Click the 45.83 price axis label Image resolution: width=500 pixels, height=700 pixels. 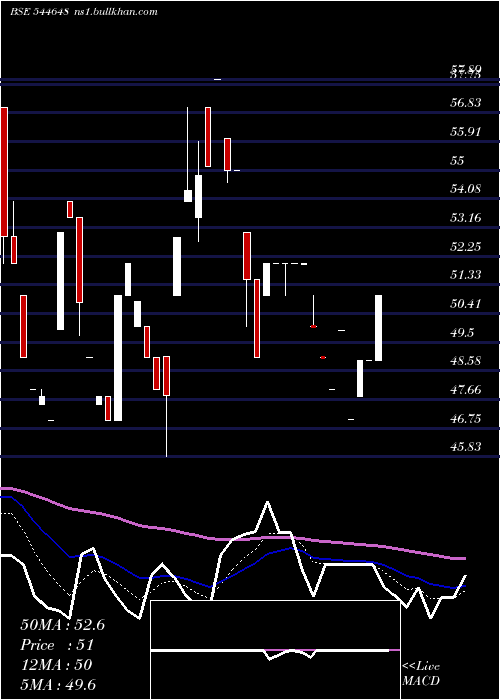(466, 447)
